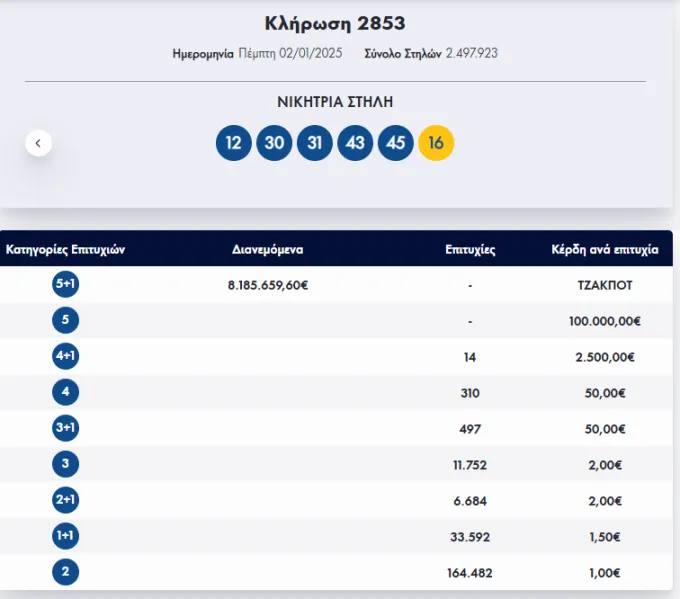This screenshot has width=680, height=599.
Task: Select the yellow Joker ball 16
Action: [x=436, y=143]
